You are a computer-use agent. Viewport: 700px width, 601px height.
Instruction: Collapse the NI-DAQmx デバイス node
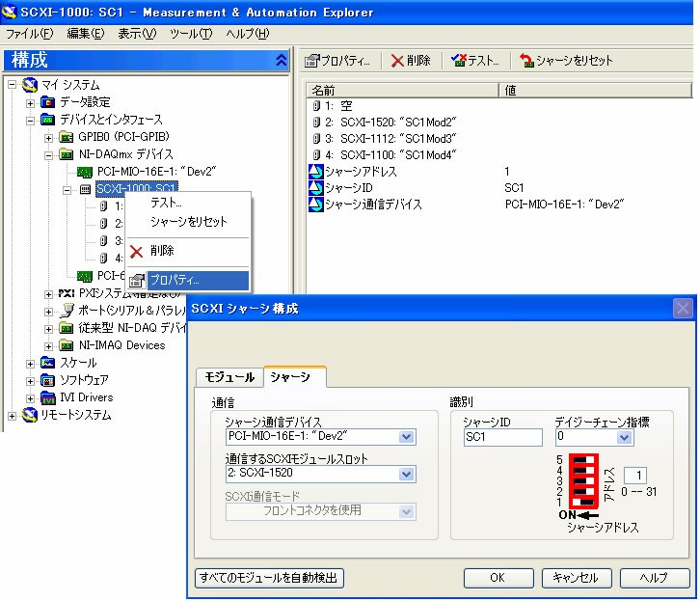(x=48, y=155)
